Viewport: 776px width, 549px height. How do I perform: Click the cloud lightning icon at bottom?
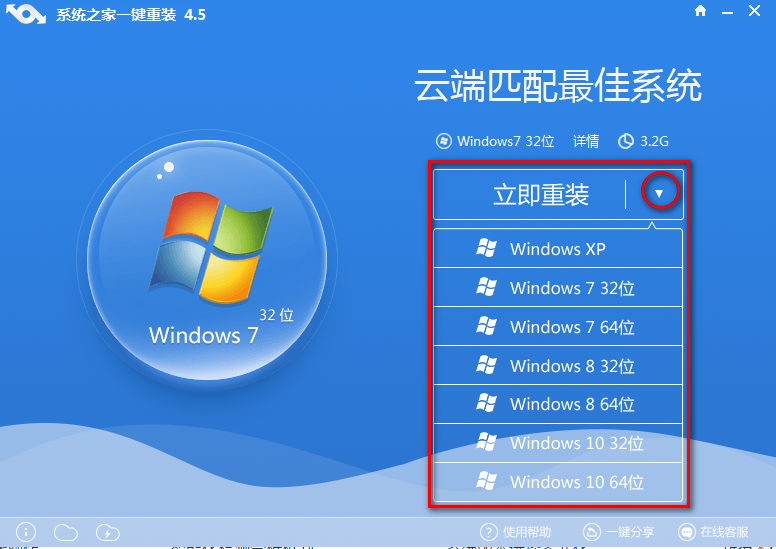[x=107, y=532]
